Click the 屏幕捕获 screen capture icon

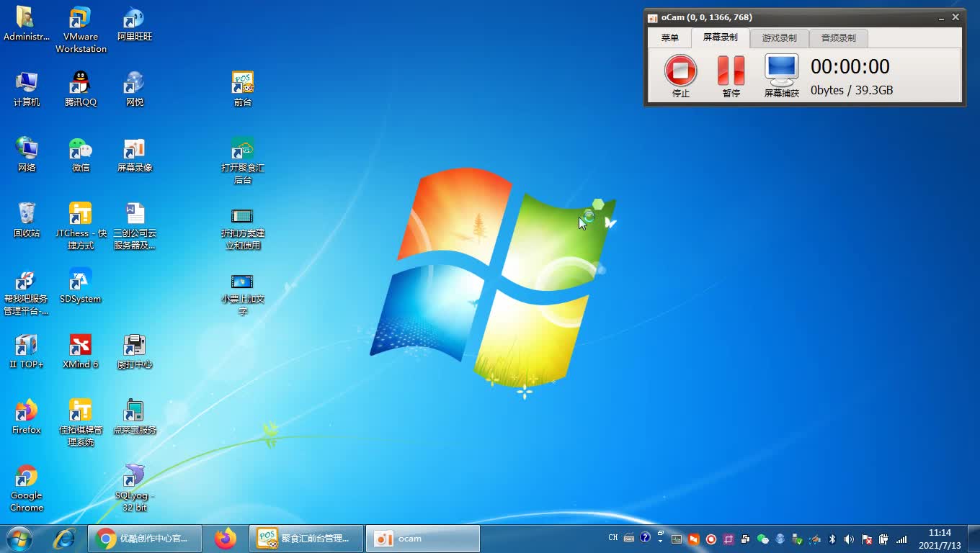click(x=781, y=76)
